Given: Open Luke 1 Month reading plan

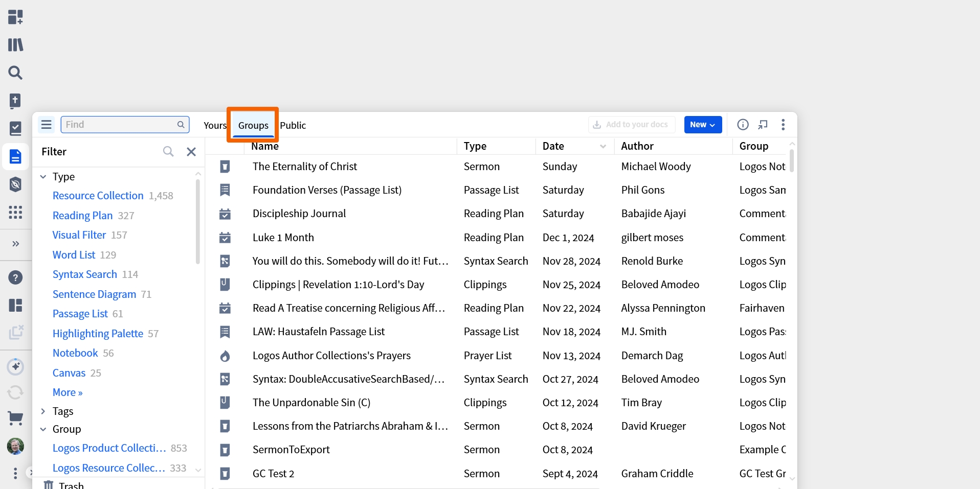Looking at the screenshot, I should coord(283,238).
